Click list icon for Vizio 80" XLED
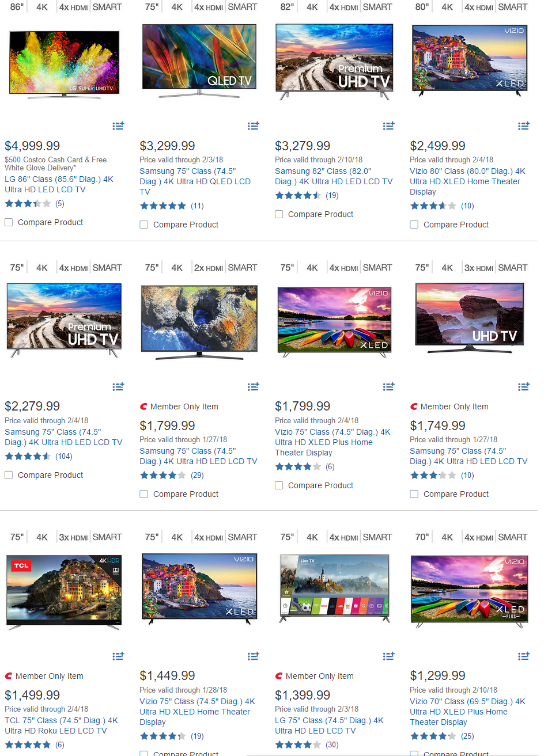Image resolution: width=548 pixels, height=756 pixels. pyautogui.click(x=524, y=126)
